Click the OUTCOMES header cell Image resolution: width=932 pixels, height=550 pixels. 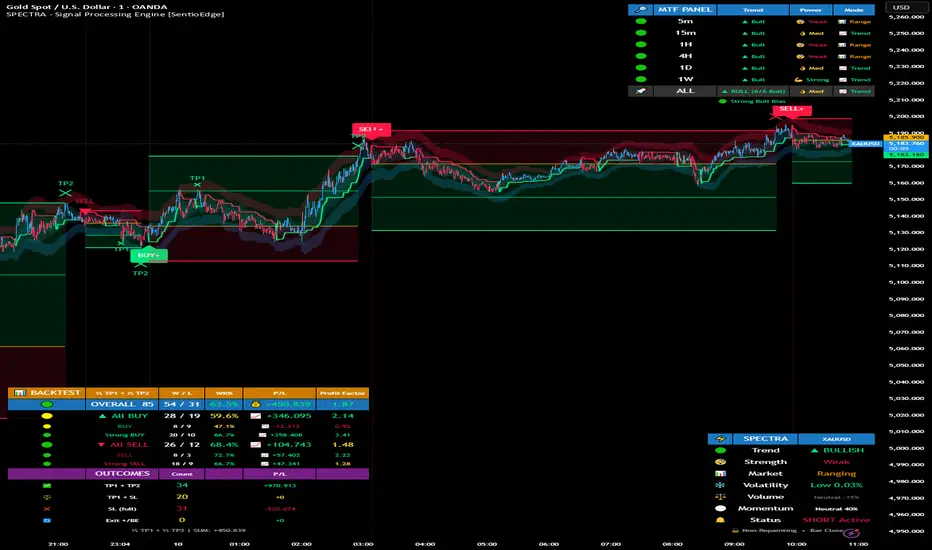pyautogui.click(x=122, y=474)
